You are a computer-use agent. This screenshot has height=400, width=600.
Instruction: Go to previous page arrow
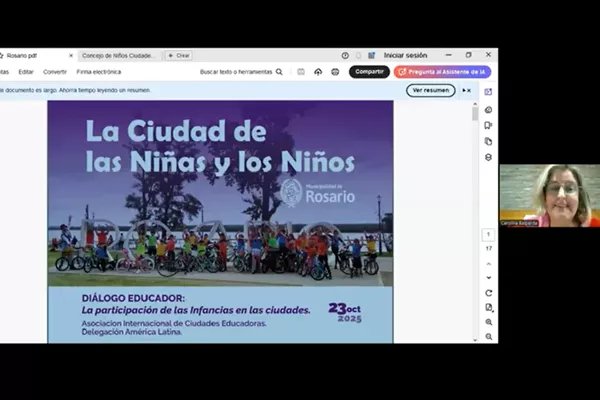tap(489, 264)
